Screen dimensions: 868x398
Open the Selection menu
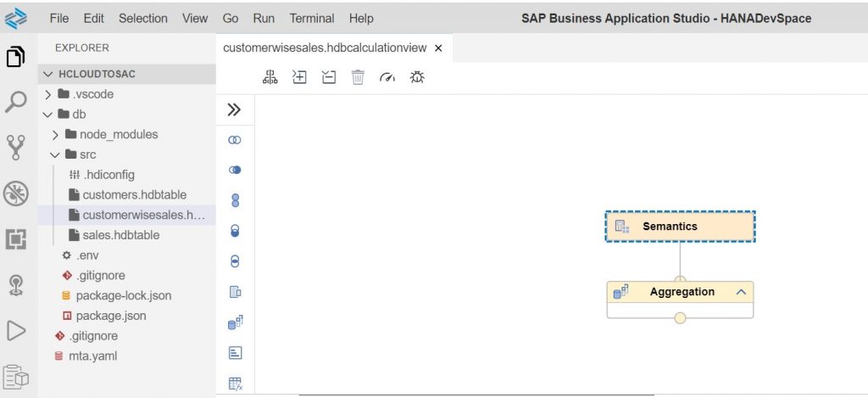click(142, 19)
